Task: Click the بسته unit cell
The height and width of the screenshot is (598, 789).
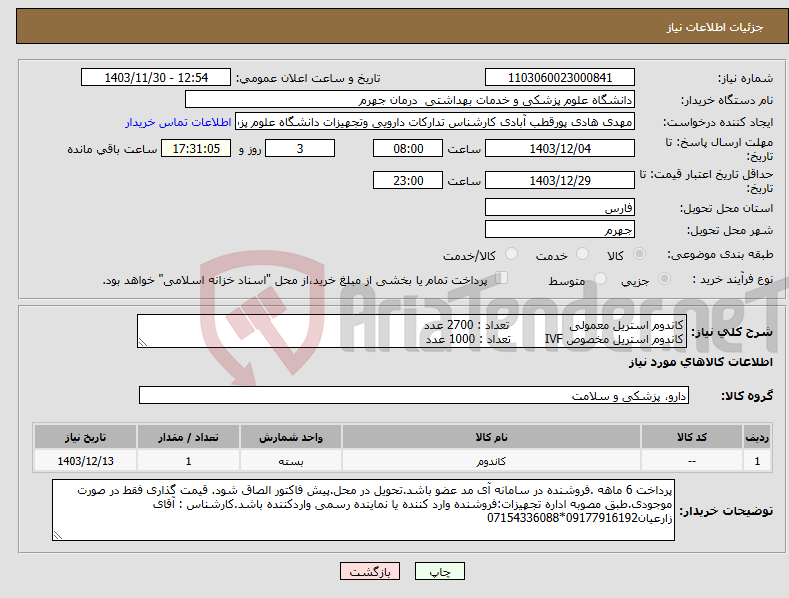Action: 291,461
